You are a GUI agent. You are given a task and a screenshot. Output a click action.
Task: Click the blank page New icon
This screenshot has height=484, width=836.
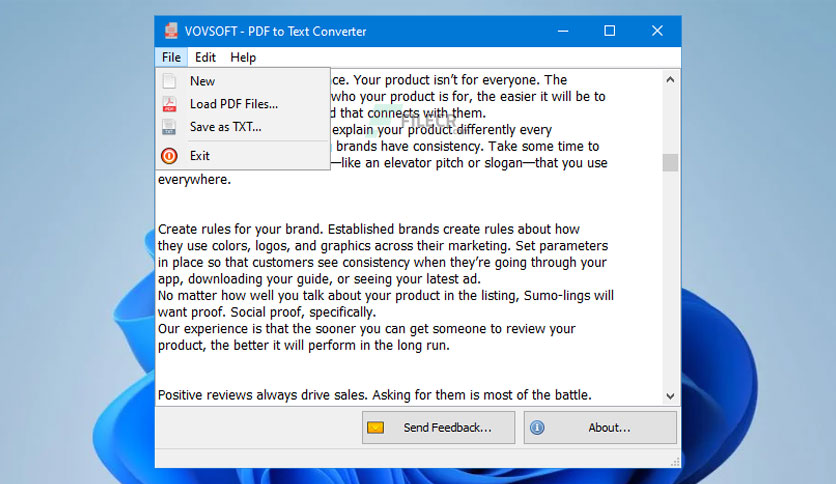coord(169,81)
